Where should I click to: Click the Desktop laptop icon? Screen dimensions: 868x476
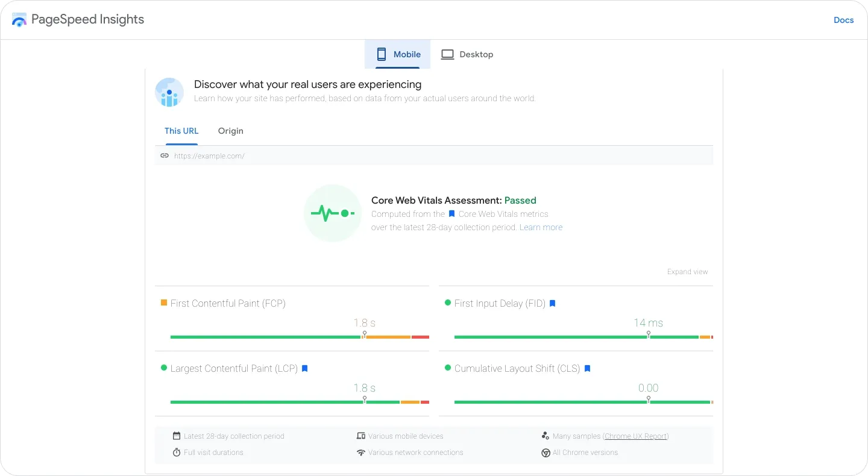click(447, 54)
